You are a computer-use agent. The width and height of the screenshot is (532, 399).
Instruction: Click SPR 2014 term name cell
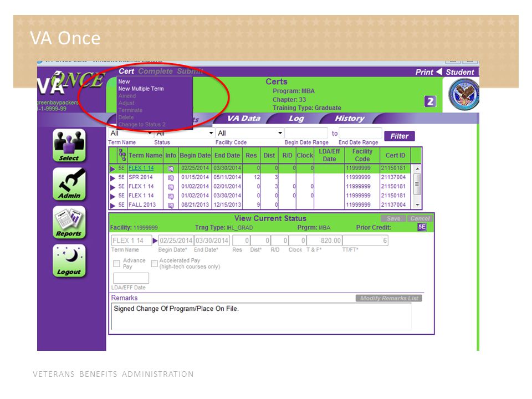(140, 177)
